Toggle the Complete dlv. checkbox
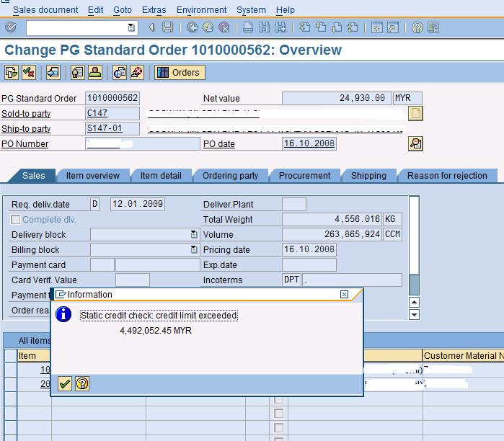Viewport: 504px width, 441px height. [15, 220]
